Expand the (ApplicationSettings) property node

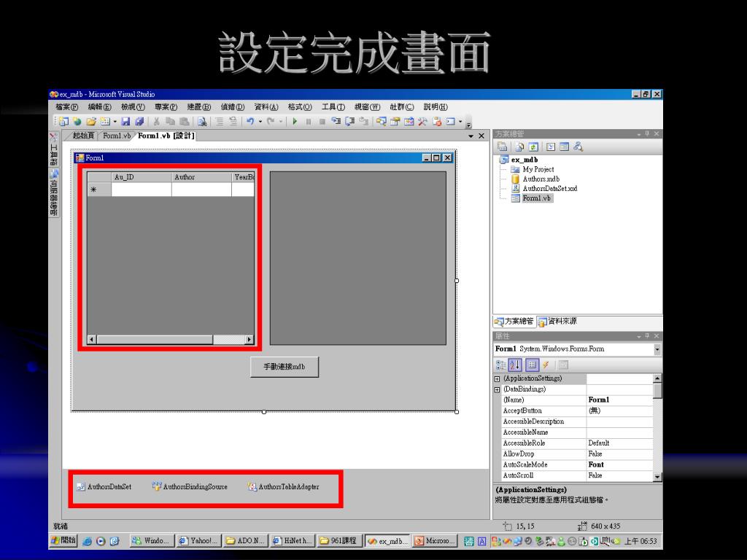point(497,379)
